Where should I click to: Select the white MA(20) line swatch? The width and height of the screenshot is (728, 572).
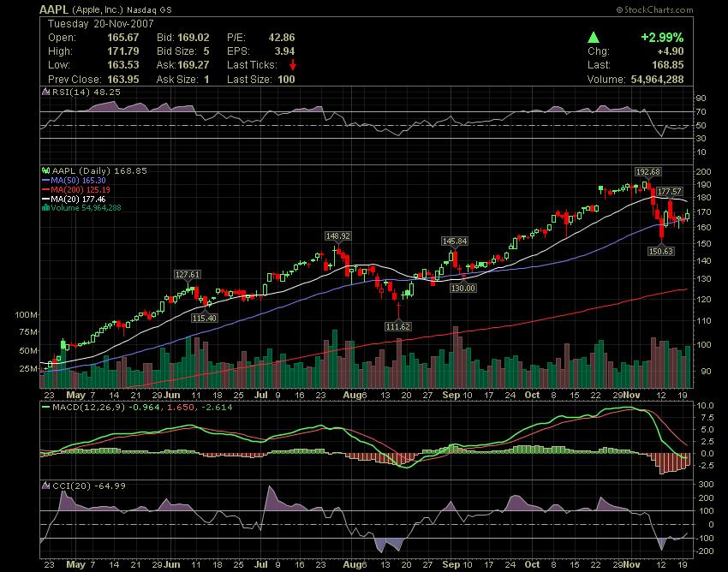[46, 200]
